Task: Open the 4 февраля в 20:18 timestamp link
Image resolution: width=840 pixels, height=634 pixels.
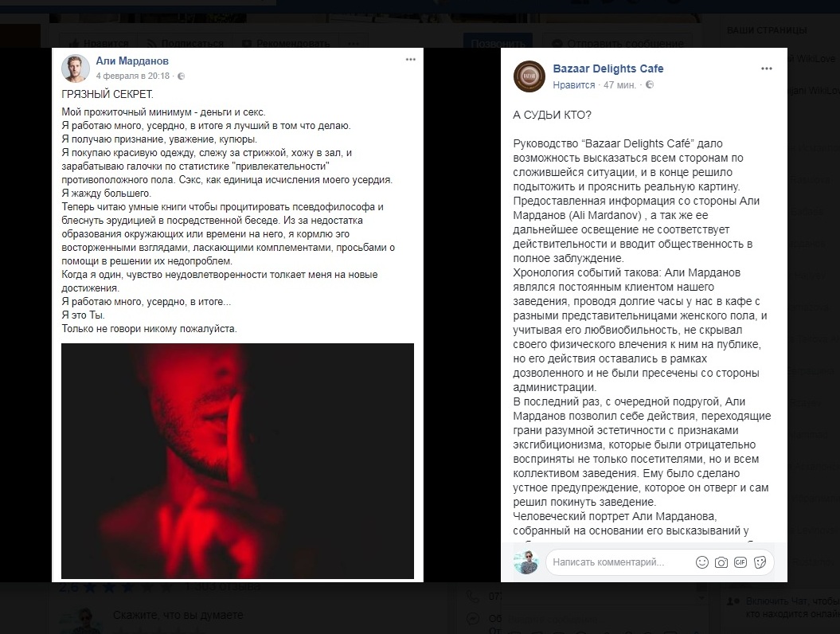Action: (x=133, y=76)
